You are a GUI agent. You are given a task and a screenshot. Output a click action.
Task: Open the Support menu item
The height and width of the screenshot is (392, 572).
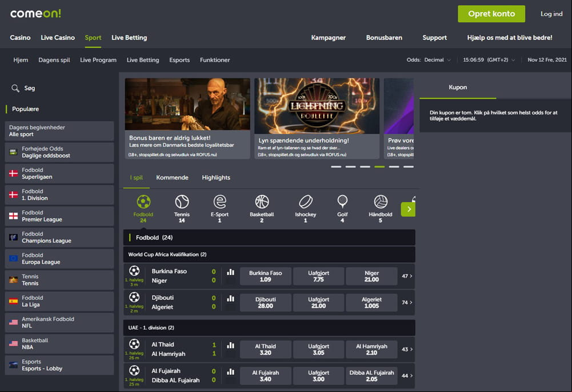coord(434,38)
